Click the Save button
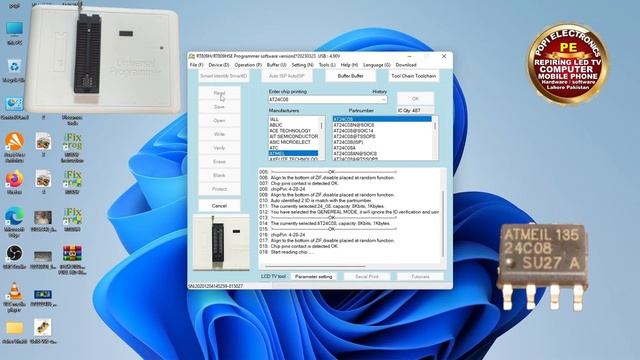 (219, 107)
